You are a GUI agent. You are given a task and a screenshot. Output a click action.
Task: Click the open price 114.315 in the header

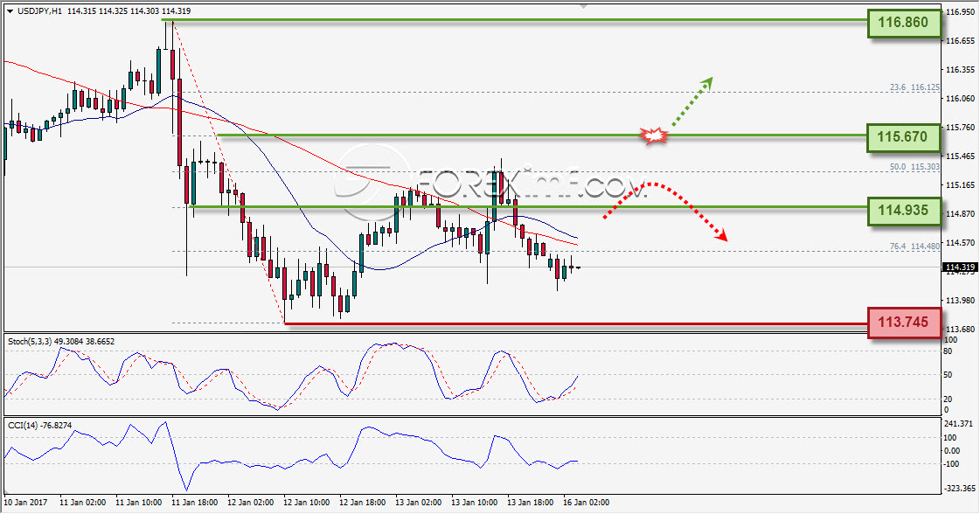coord(80,11)
